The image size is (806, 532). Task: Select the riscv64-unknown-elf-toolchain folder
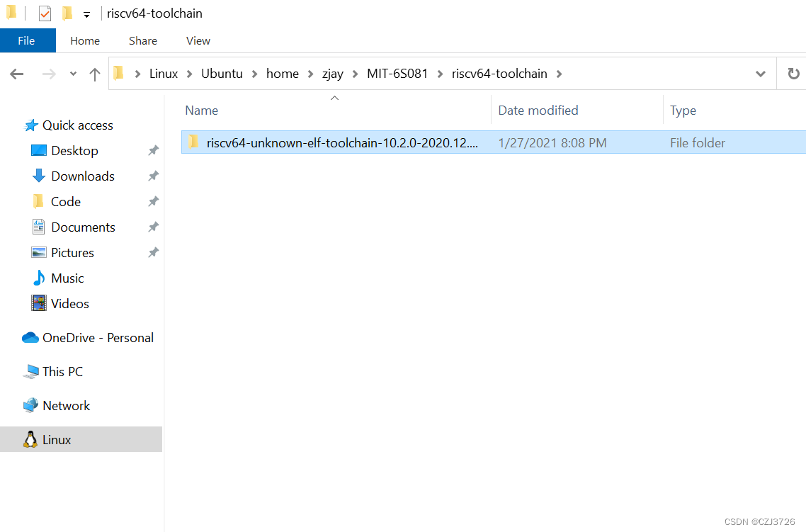(x=333, y=142)
